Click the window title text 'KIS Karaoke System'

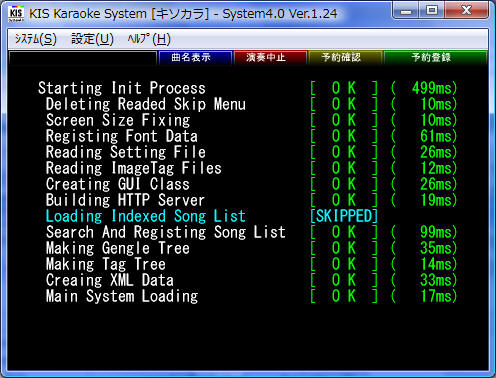[x=88, y=14]
